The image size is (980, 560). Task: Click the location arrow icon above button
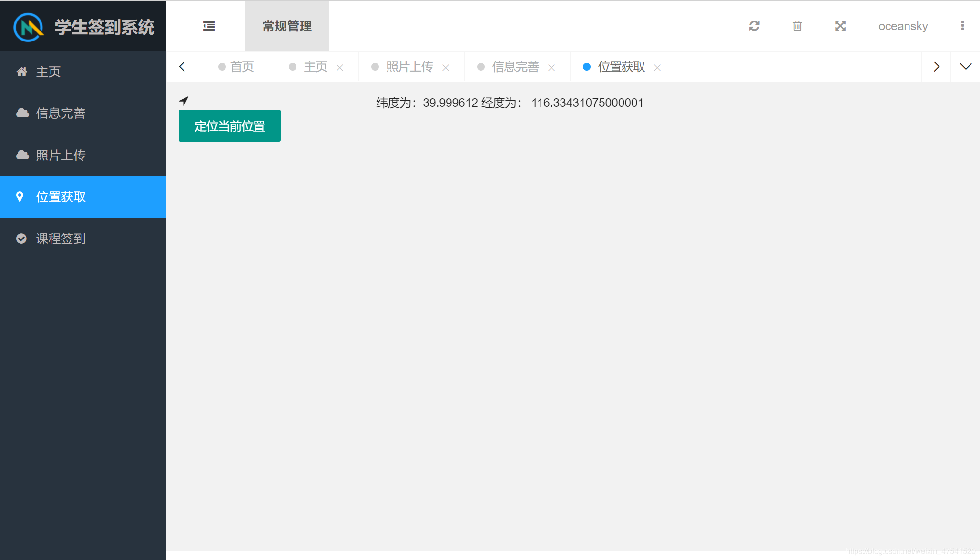pos(184,101)
